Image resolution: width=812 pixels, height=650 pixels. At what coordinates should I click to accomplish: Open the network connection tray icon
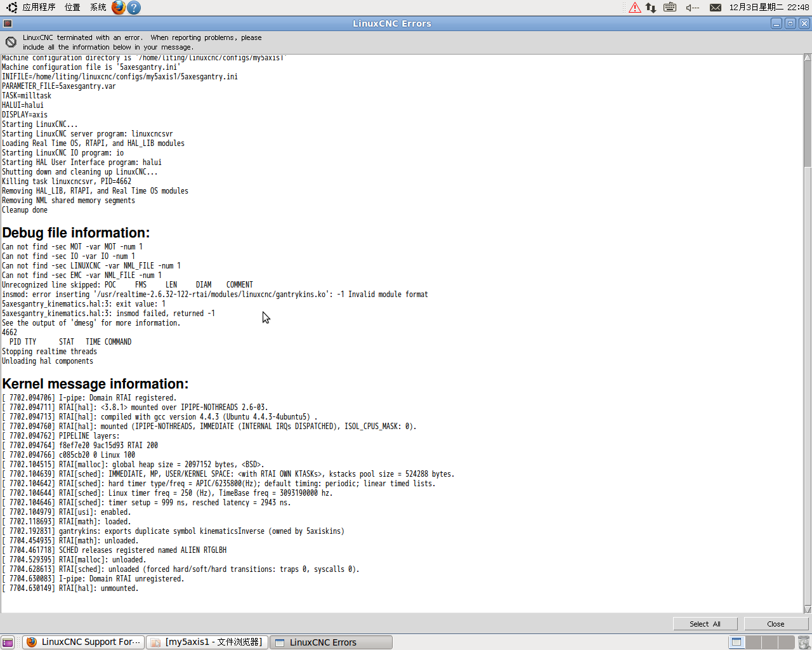point(651,8)
